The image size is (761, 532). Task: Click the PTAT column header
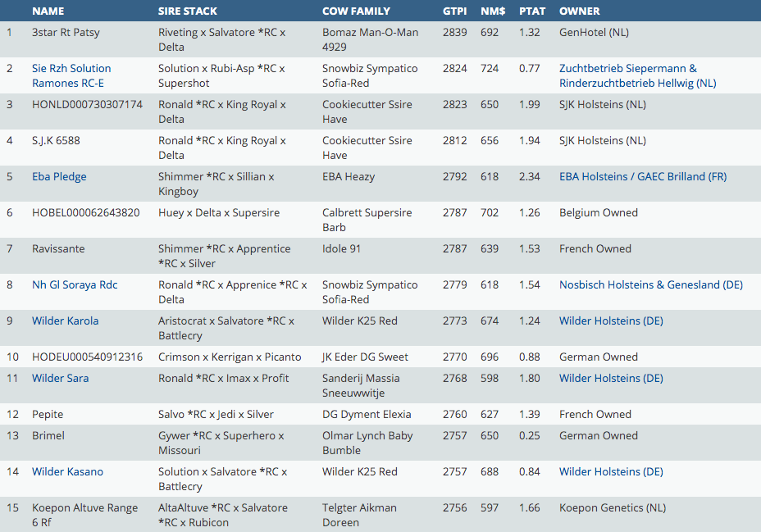pos(532,11)
